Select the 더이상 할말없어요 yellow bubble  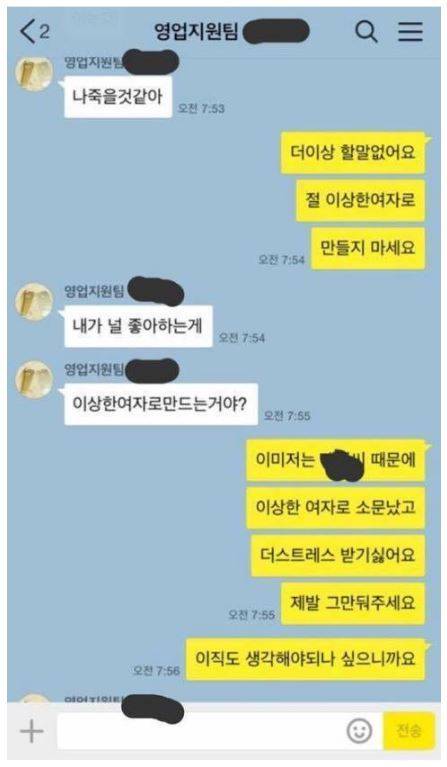pos(353,152)
